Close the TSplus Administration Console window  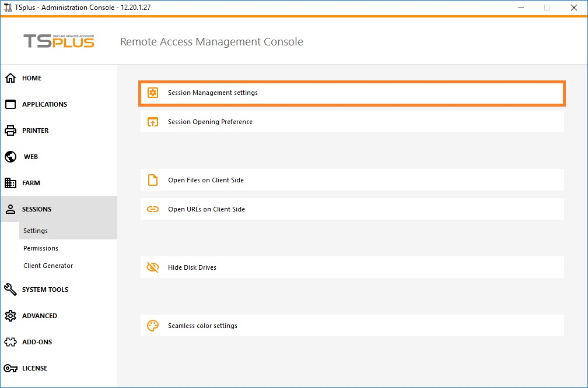574,8
